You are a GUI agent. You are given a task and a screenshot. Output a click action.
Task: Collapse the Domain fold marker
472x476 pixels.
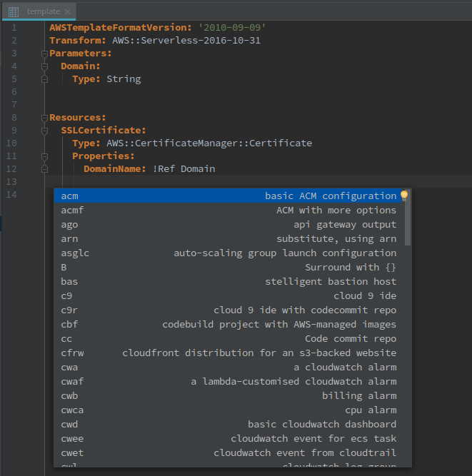pyautogui.click(x=44, y=66)
